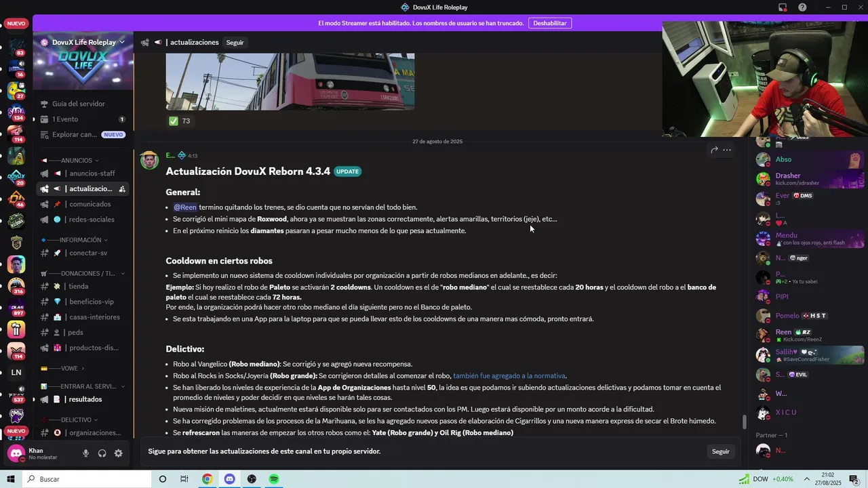
Task: Open the server icon with 897 badge
Action: click(x=16, y=308)
